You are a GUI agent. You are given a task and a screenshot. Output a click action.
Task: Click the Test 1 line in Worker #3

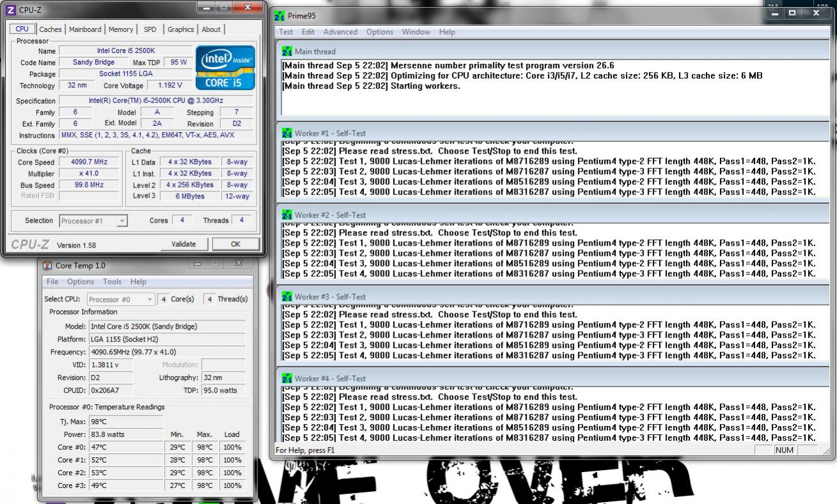point(548,325)
